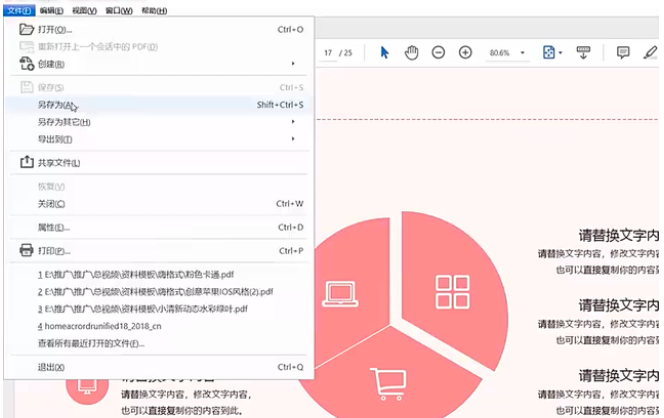Click the Shift+Ctrl+S shortcut text
The image size is (664, 418).
click(x=280, y=105)
